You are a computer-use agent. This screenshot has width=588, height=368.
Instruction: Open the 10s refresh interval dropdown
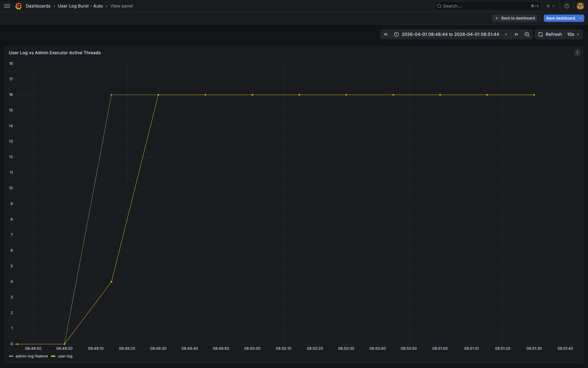[573, 34]
